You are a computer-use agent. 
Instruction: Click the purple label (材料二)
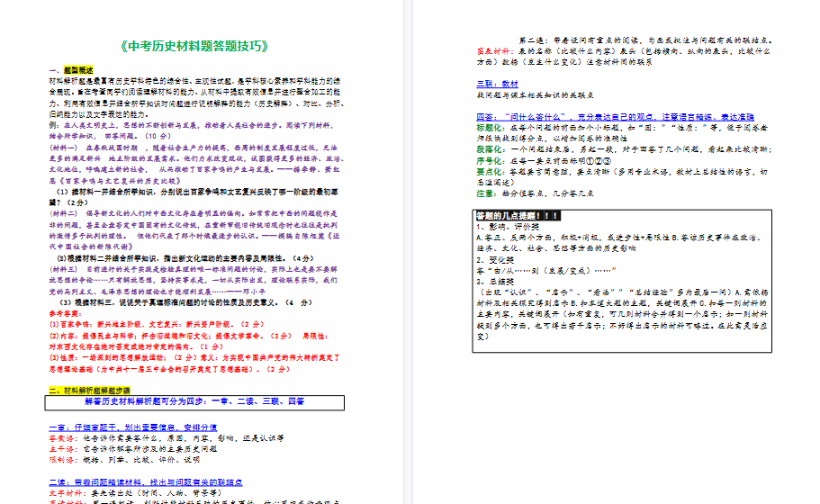point(64,213)
